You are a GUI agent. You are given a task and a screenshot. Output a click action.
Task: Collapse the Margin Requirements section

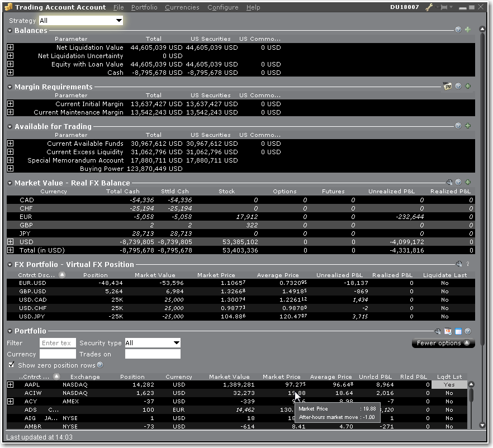click(10, 87)
